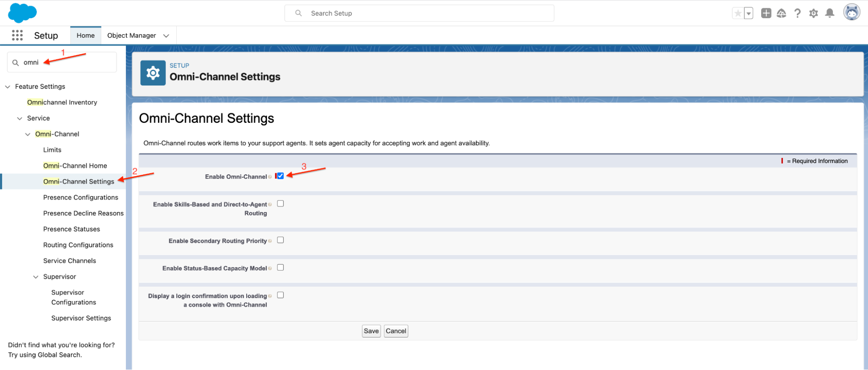The width and height of the screenshot is (868, 370).
Task: Click the magnifier icon in Search Setup
Action: point(298,13)
